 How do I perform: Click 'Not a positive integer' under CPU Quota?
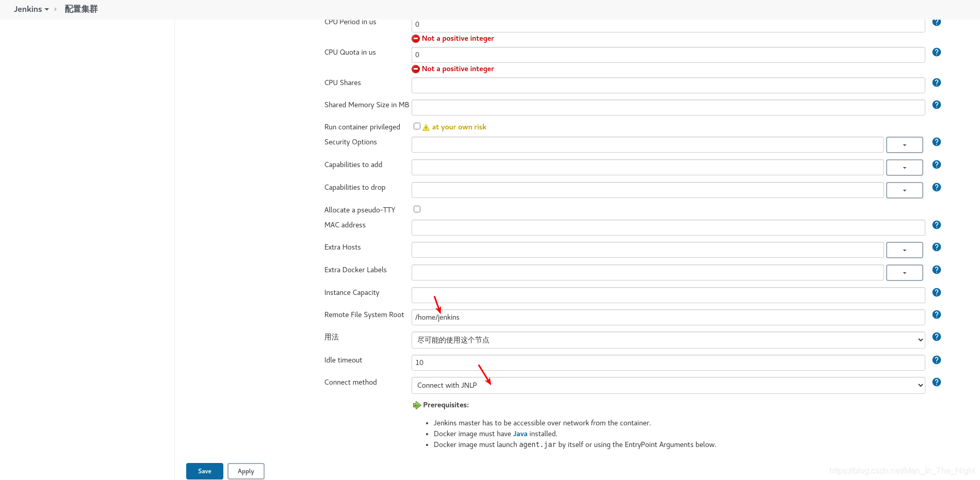458,69
